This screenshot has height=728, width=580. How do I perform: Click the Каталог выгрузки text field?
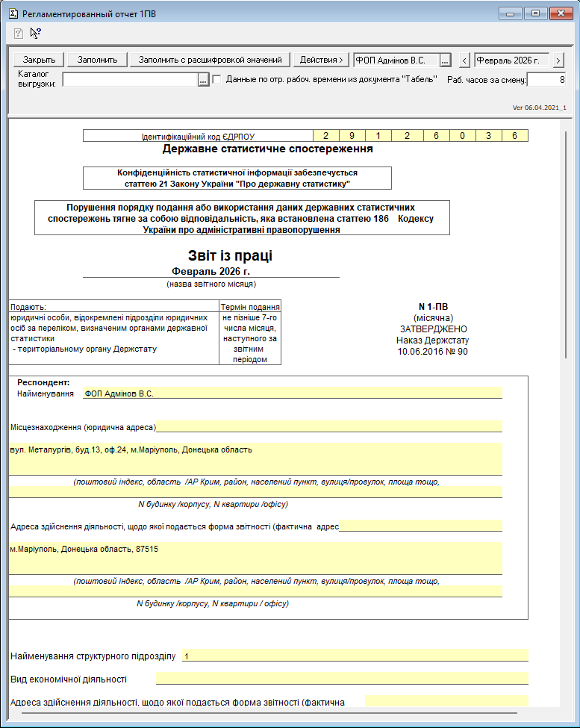coord(129,80)
